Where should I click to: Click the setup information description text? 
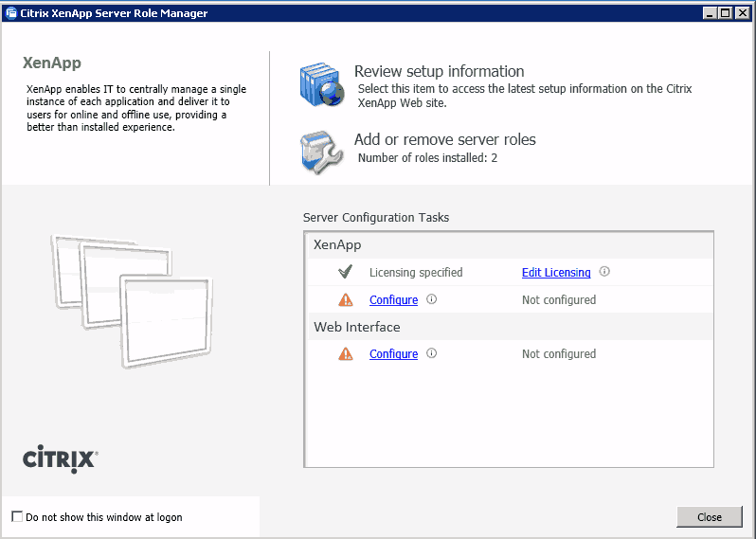coord(525,96)
